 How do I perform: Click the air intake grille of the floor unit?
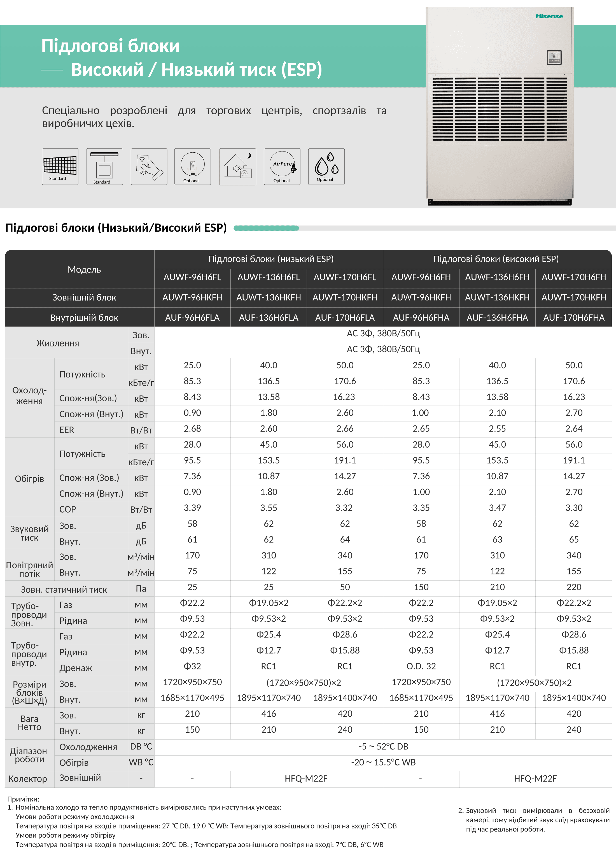500,109
